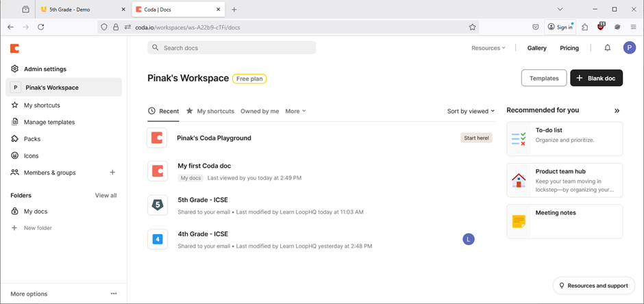The image size is (644, 304).
Task: Create a New folder
Action: (32, 228)
